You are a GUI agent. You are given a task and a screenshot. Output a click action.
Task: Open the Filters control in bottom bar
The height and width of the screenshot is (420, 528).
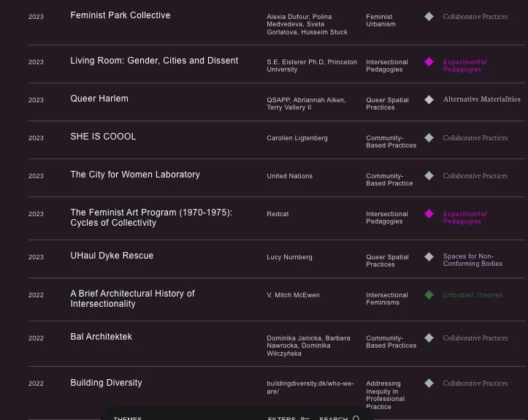288,418
